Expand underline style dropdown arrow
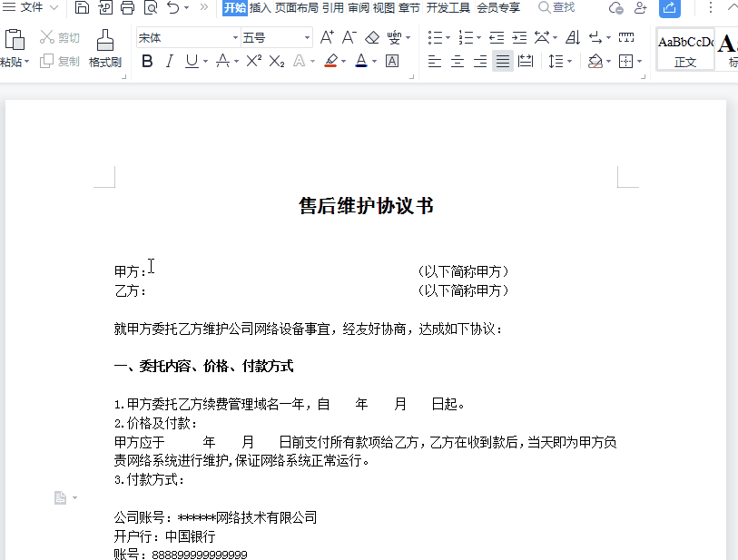 (x=205, y=62)
